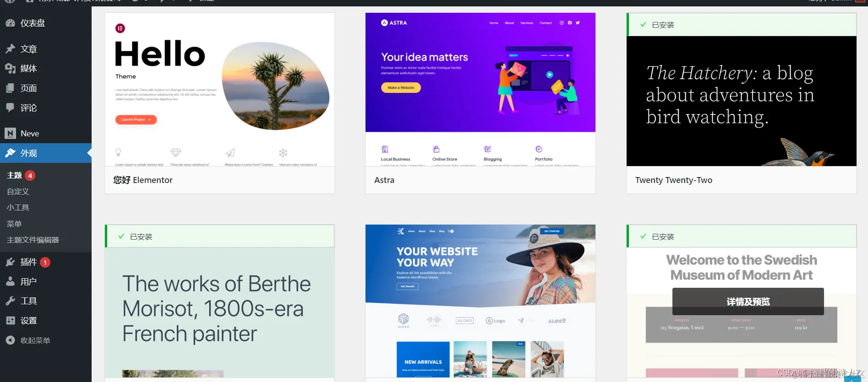Open the 仪表盘 dashboard icon
Screen dimensions: 868x382
coord(10,23)
